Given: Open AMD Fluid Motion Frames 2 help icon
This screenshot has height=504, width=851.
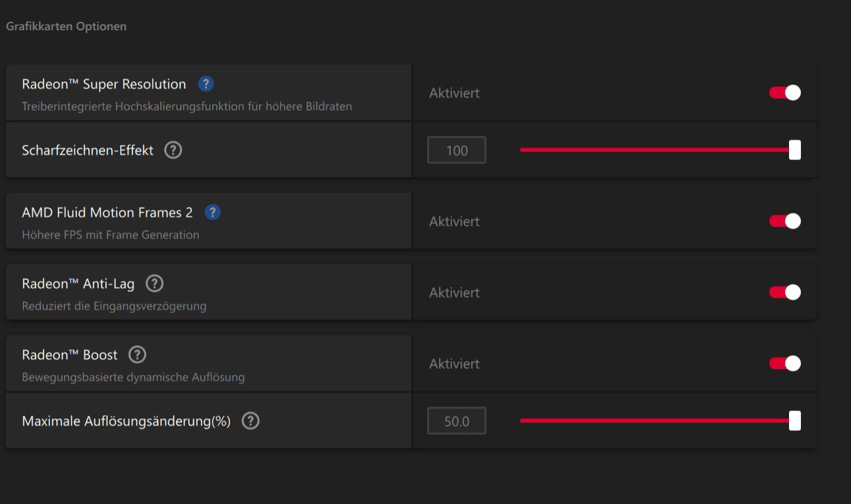Looking at the screenshot, I should coord(212,212).
